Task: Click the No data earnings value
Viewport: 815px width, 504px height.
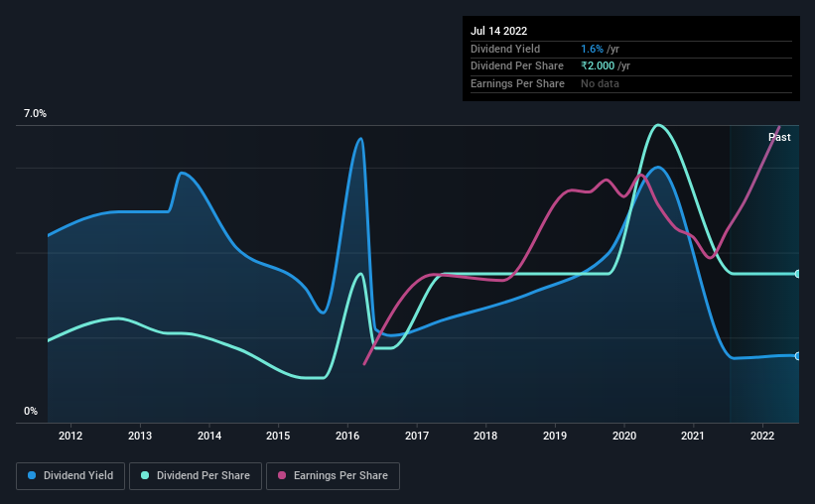Action: 600,83
